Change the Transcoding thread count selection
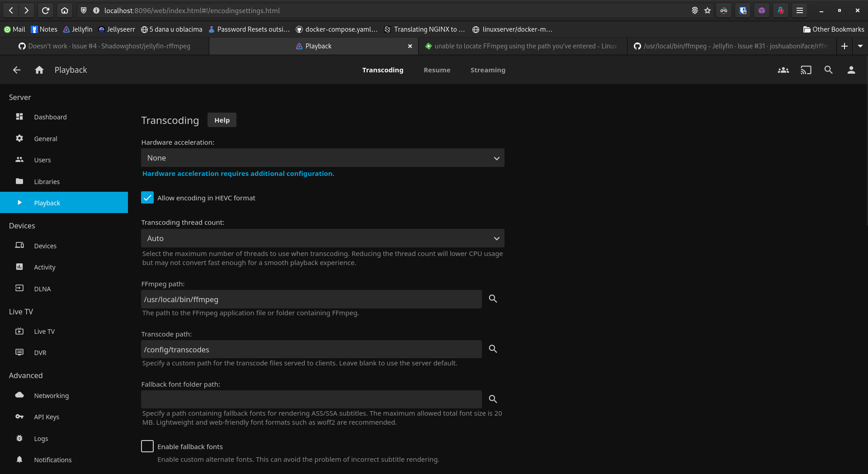The width and height of the screenshot is (868, 474). click(322, 238)
